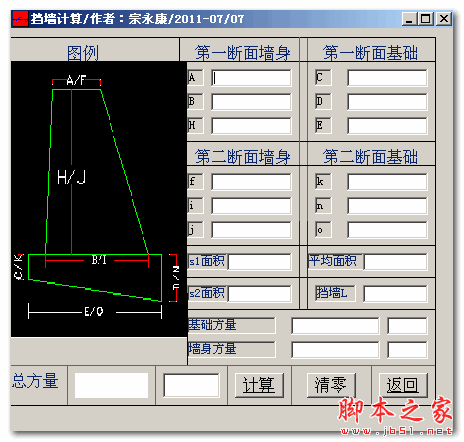The height and width of the screenshot is (442, 464).
Task: Maximize the 挡墙计算 window
Action: pyautogui.click(x=425, y=19)
